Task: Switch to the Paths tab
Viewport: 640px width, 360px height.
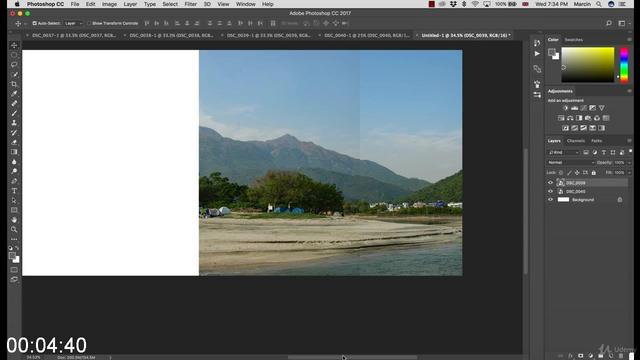Action: pyautogui.click(x=597, y=141)
